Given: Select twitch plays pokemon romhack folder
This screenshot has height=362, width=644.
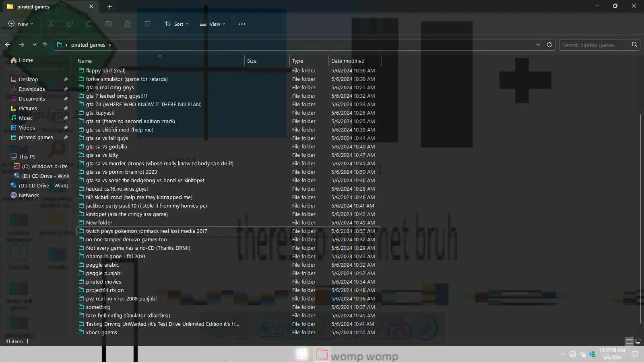Looking at the screenshot, I should click(228, 231).
